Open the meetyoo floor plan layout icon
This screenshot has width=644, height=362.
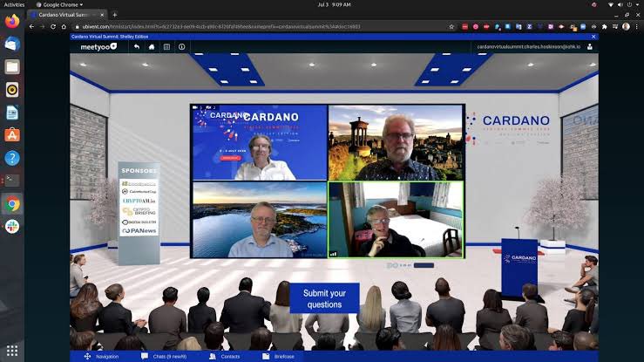[x=166, y=47]
